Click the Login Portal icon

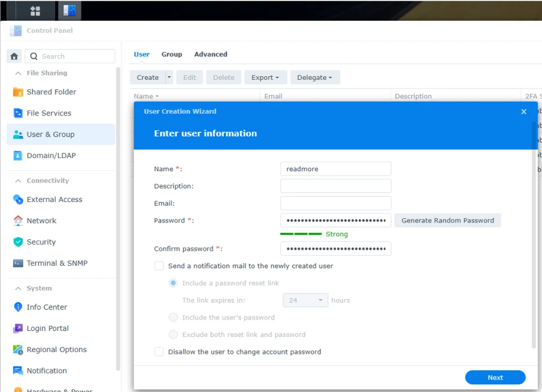coord(18,328)
